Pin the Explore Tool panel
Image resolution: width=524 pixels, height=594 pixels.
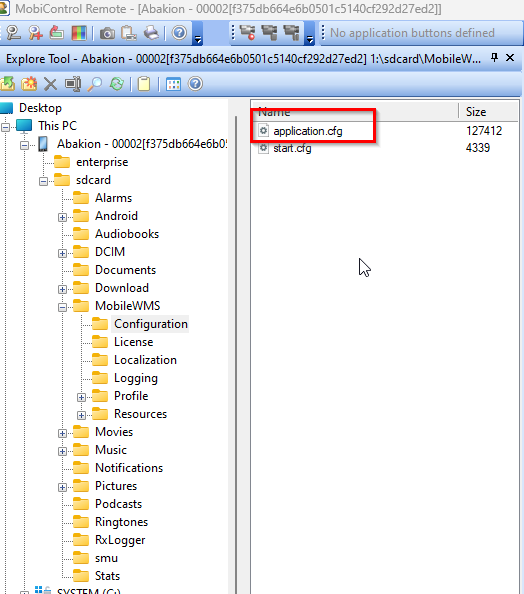(x=494, y=58)
